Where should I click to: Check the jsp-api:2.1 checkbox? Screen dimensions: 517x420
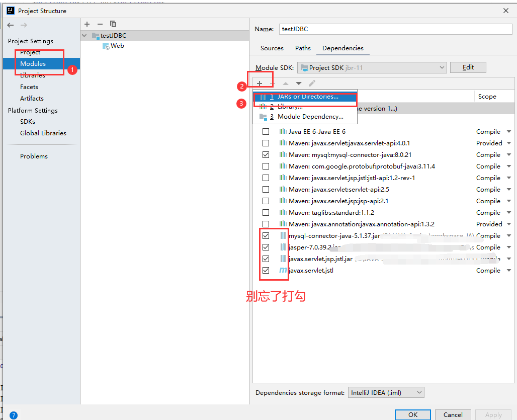click(x=266, y=201)
